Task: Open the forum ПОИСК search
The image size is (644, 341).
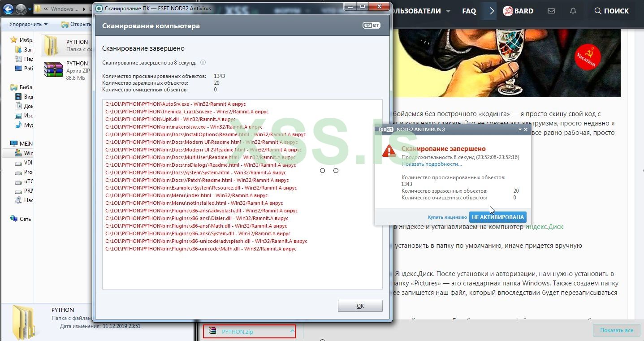Action: (x=611, y=11)
